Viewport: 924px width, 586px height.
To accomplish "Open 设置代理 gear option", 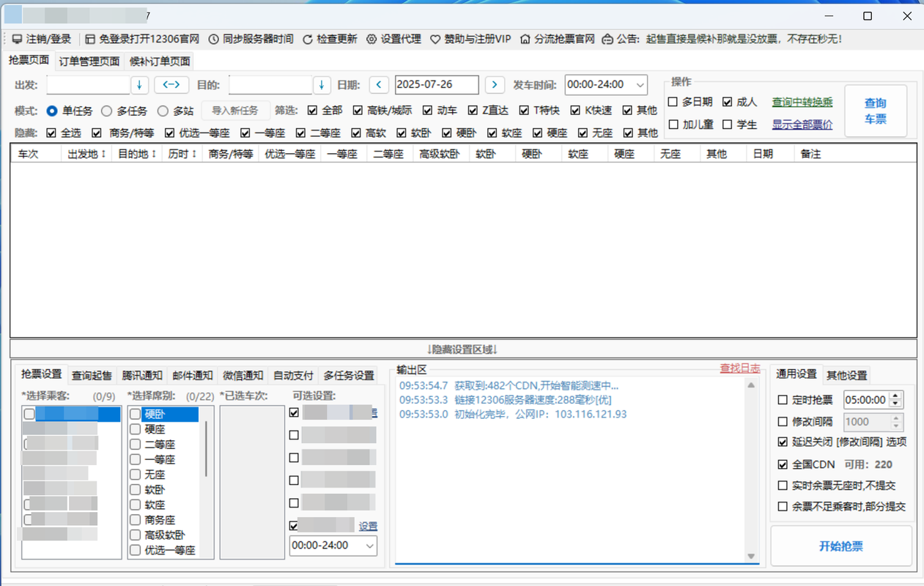I will [393, 39].
